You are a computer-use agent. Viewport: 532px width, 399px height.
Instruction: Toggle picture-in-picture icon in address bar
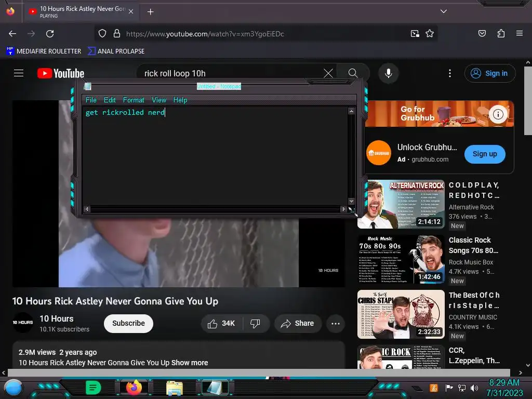[415, 34]
